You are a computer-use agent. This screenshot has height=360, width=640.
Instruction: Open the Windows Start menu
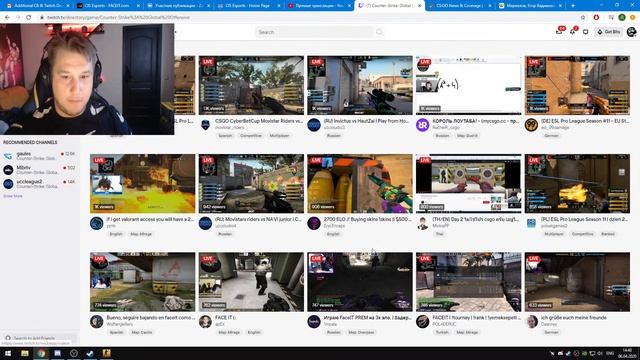tap(8, 353)
